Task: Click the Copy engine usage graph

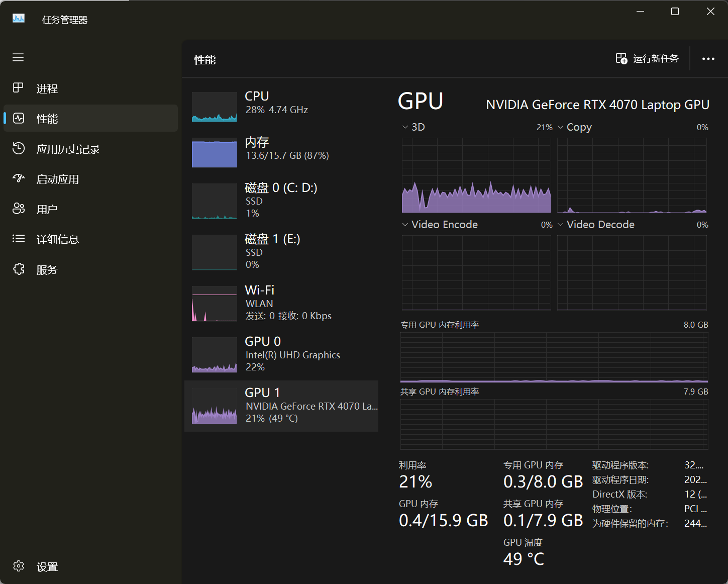Action: [632, 175]
